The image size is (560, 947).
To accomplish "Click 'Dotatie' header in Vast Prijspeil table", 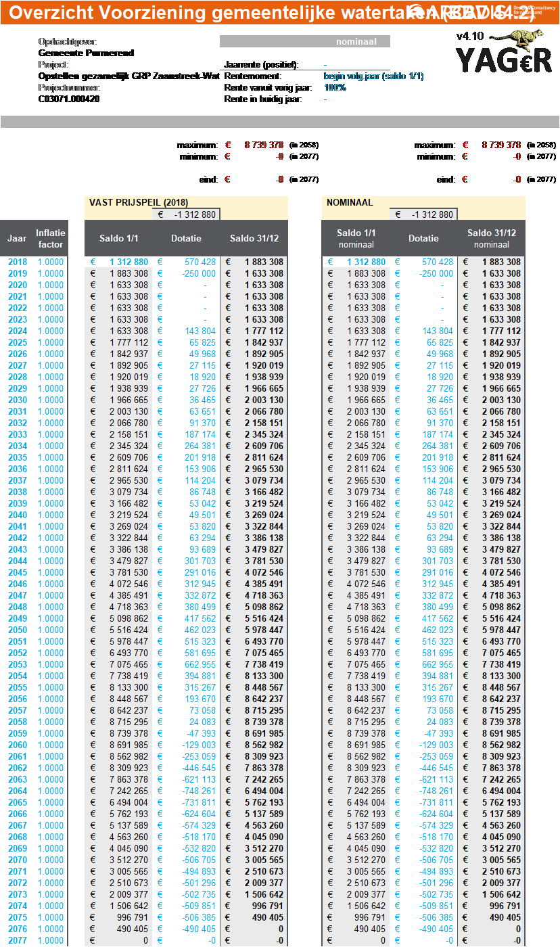I will [x=186, y=238].
